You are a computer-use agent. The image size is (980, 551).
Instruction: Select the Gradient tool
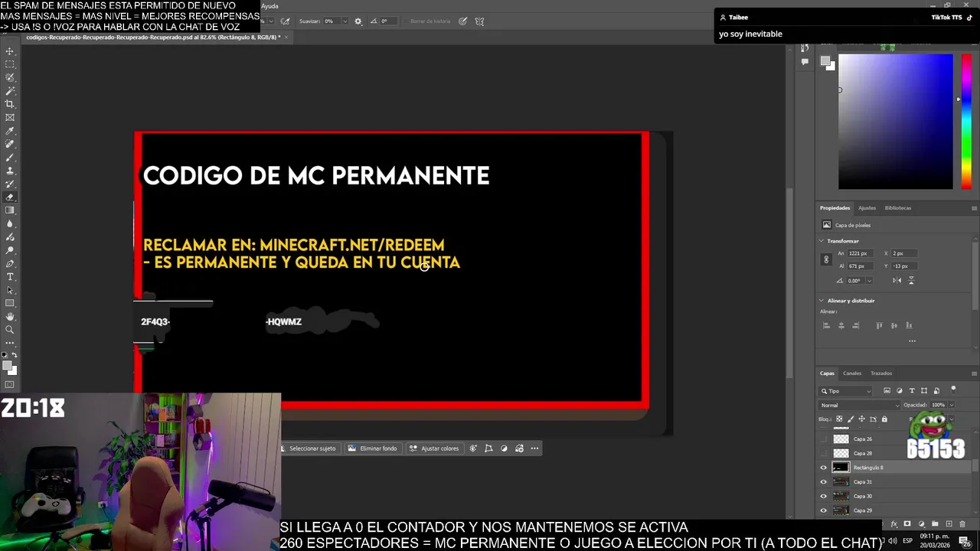[10, 210]
